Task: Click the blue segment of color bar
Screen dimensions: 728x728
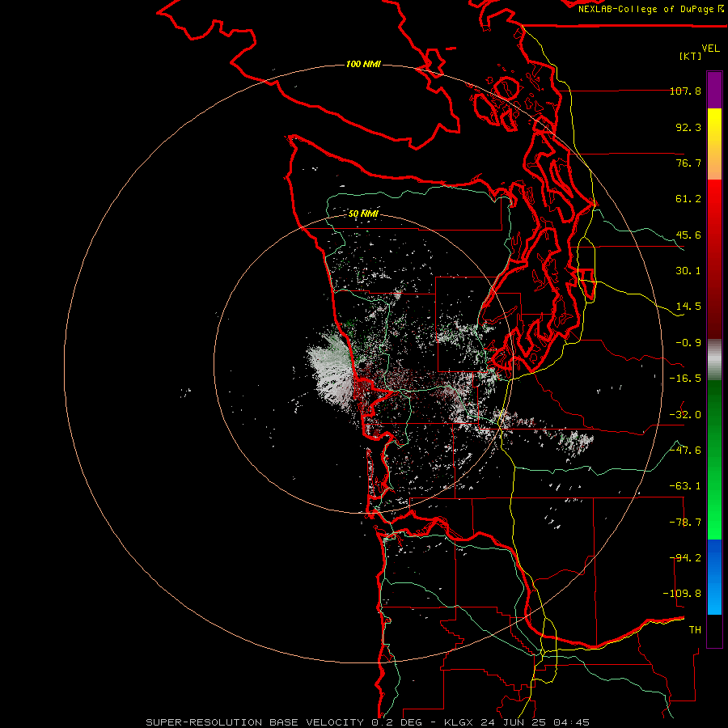Action: pos(714,577)
